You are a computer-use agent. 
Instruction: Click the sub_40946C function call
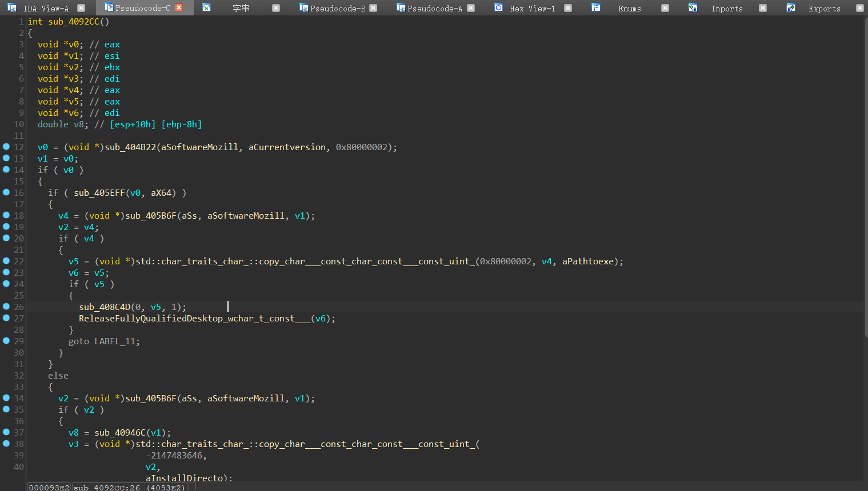(120, 433)
